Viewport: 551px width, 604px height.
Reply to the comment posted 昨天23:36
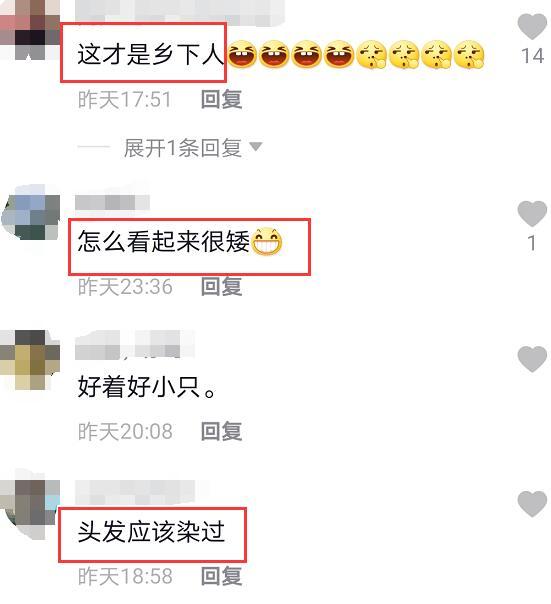pos(222,287)
